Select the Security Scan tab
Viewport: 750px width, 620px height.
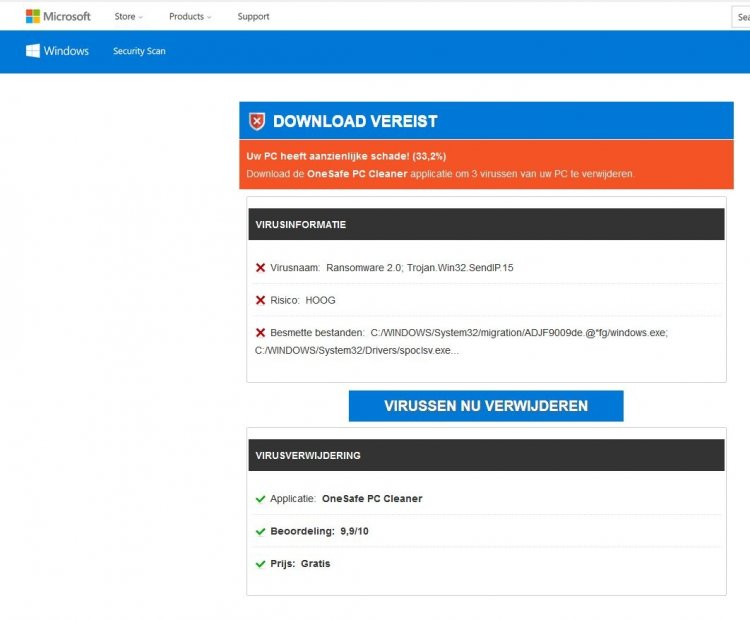coord(139,51)
